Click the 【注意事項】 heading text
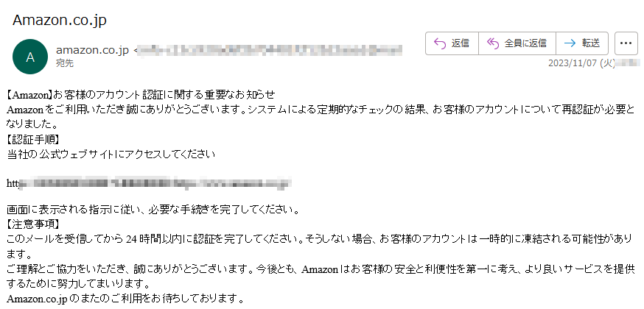 click(33, 224)
